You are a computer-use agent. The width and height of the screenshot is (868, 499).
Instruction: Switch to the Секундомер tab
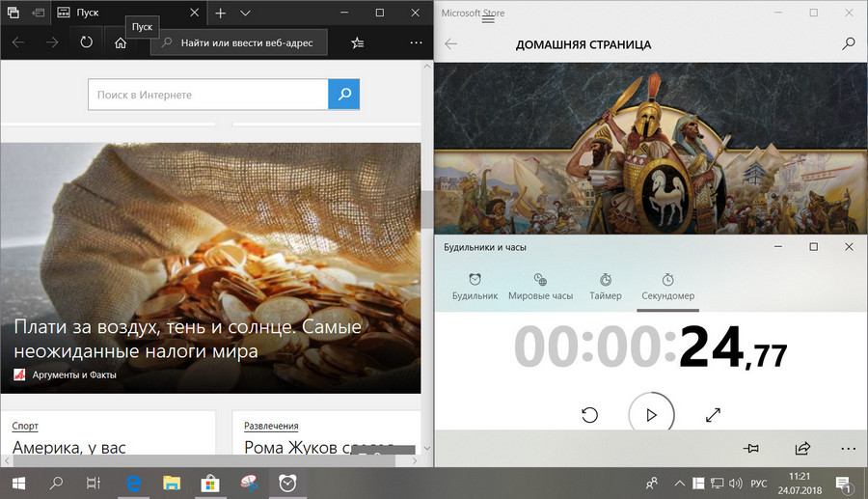click(x=667, y=287)
